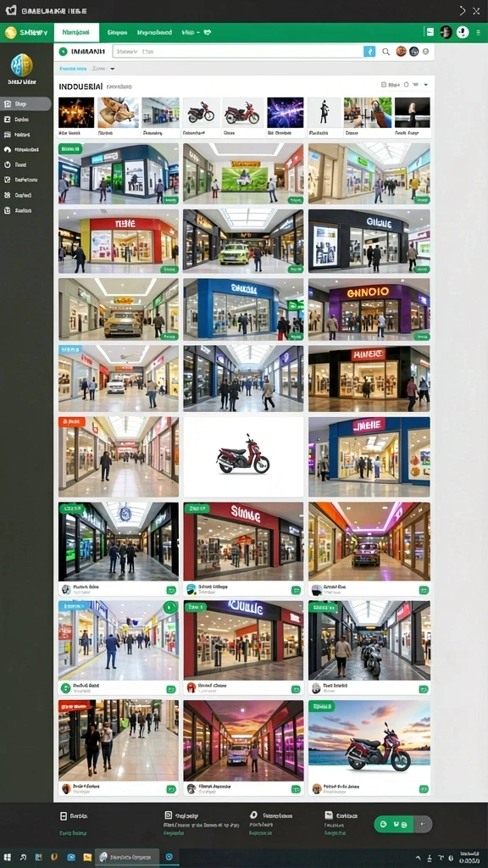Open the mall photo with the green billboard
488x868 pixels.
point(243,174)
